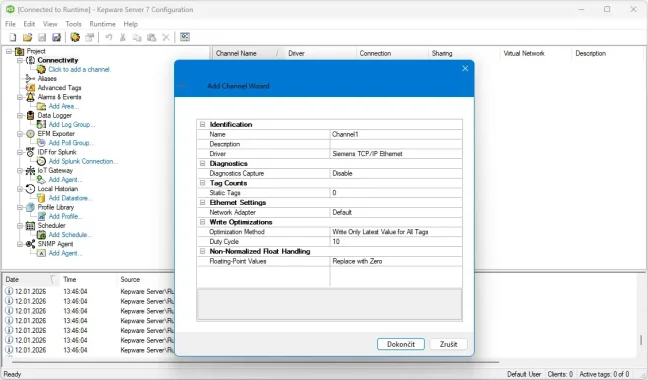Screen dimensions: 648x380
Task: Click the empty Description value field
Action: point(396,144)
